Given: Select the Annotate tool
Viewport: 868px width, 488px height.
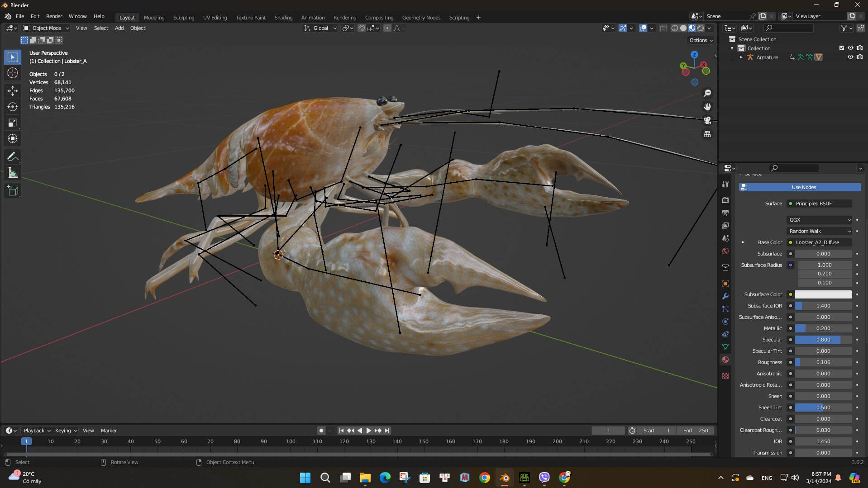Looking at the screenshot, I should 13,157.
